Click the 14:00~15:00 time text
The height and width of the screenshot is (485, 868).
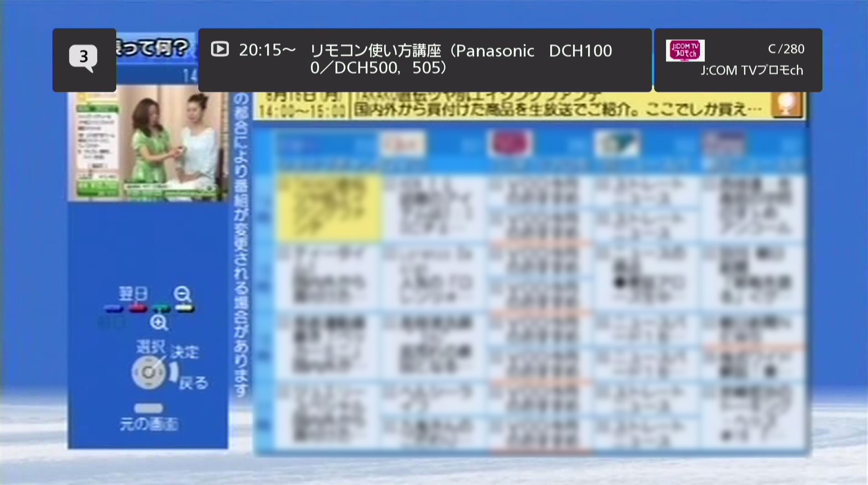[301, 111]
